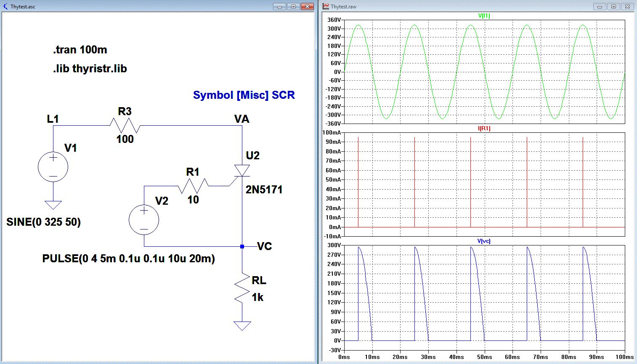Click the U2 reference designator

[253, 156]
